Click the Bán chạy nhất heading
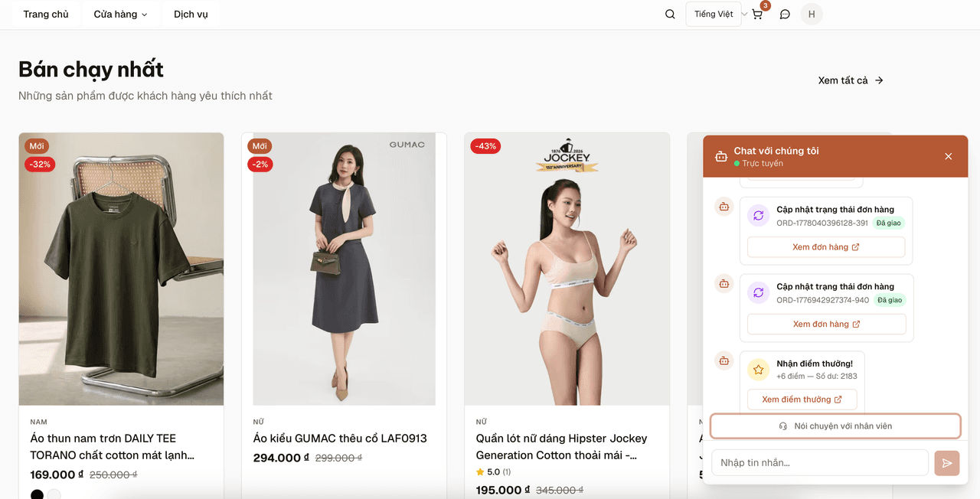 [x=91, y=69]
